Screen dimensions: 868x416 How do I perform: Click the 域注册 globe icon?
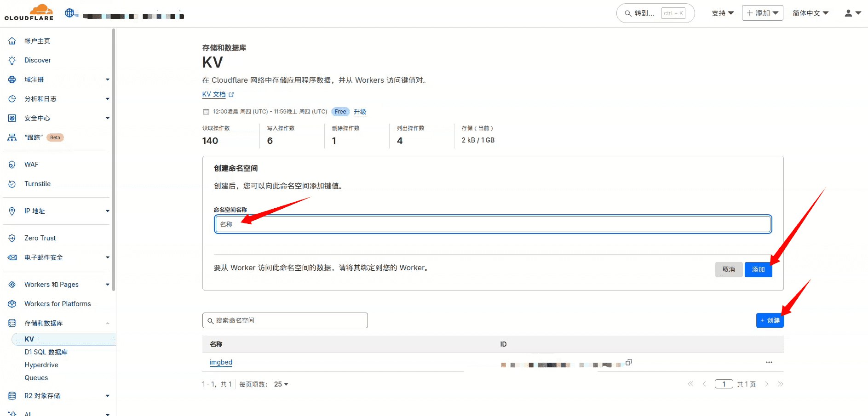(12, 80)
